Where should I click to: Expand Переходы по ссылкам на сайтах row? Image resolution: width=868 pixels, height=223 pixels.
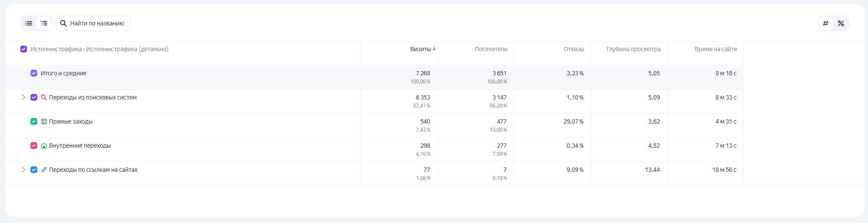[24, 170]
